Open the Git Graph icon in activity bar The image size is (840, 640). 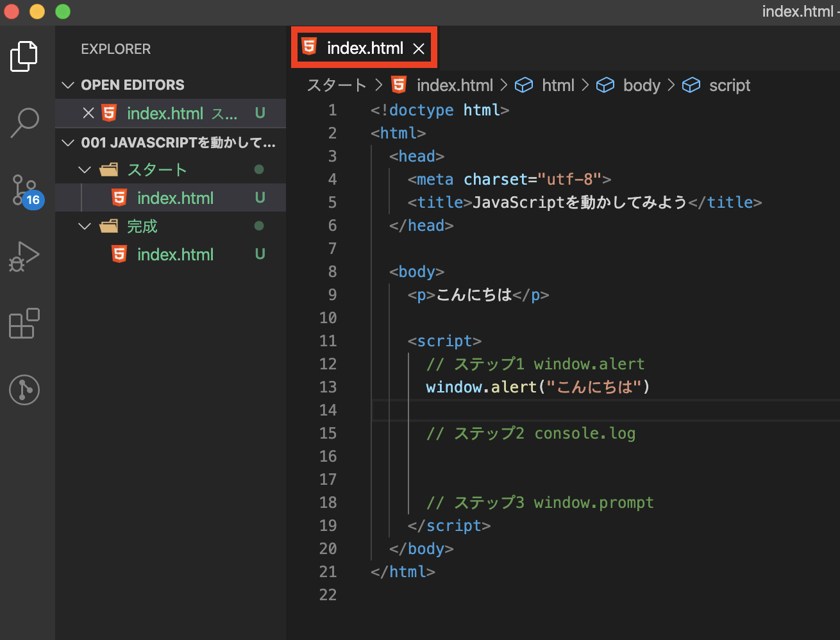click(x=24, y=390)
